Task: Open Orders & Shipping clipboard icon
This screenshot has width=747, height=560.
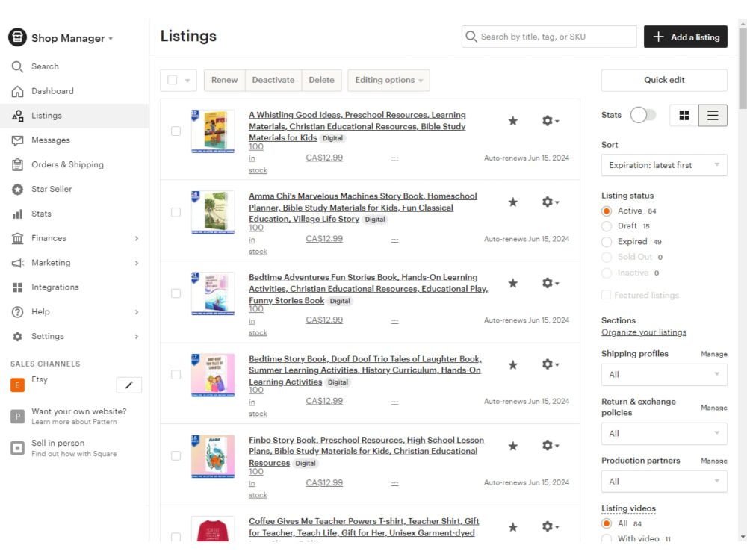Action: (17, 165)
